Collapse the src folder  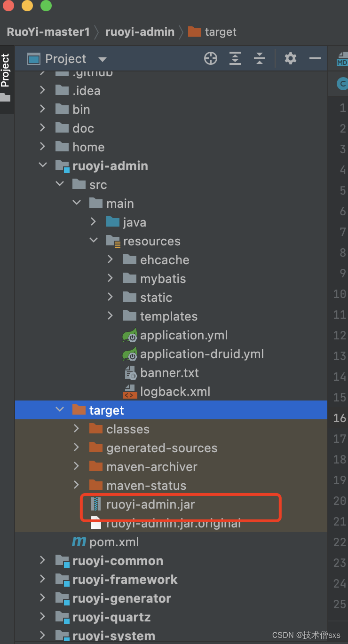60,184
